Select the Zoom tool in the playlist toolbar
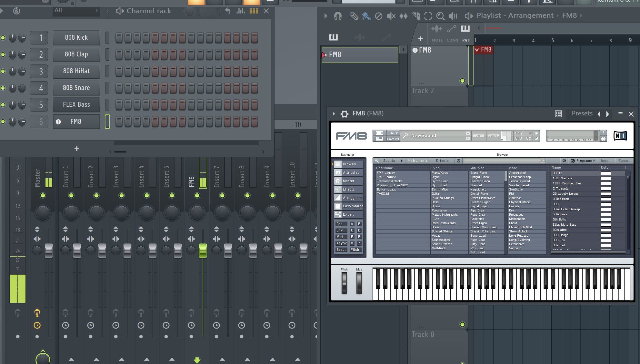 [x=440, y=16]
